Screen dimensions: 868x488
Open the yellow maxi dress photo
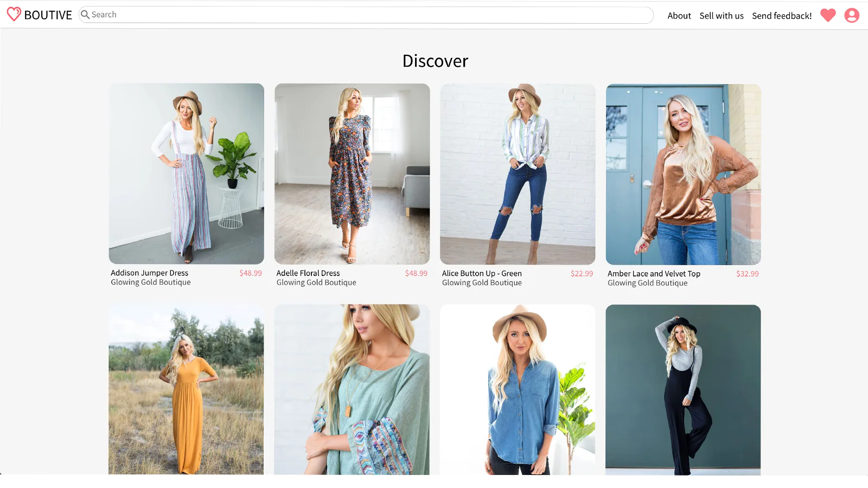[x=186, y=389]
